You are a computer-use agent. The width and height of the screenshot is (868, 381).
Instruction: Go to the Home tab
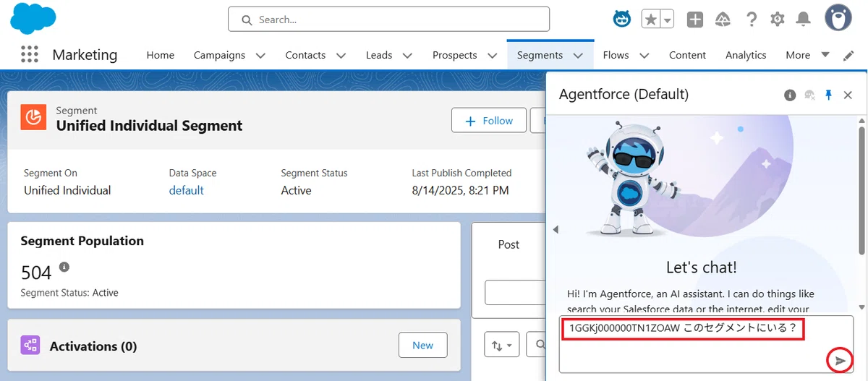tap(161, 55)
